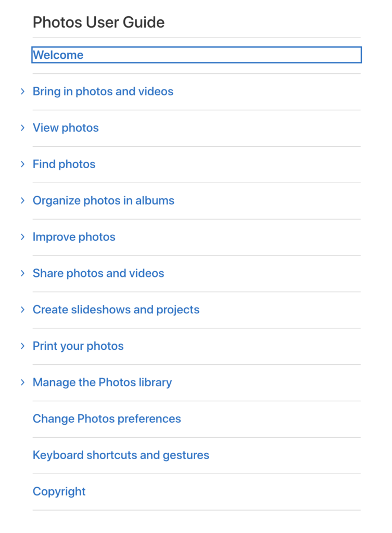The width and height of the screenshot is (392, 533).
Task: Expand the Create slideshows and projects chevron
Action: (x=22, y=310)
